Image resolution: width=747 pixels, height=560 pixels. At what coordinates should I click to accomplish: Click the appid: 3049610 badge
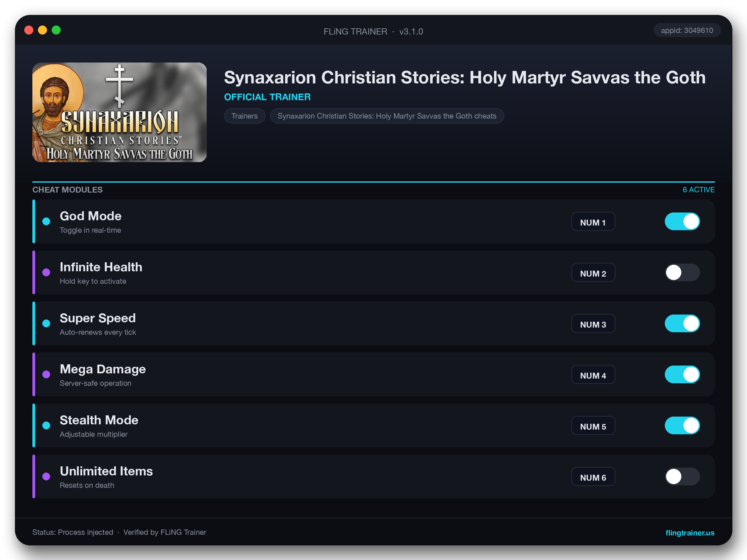click(687, 30)
